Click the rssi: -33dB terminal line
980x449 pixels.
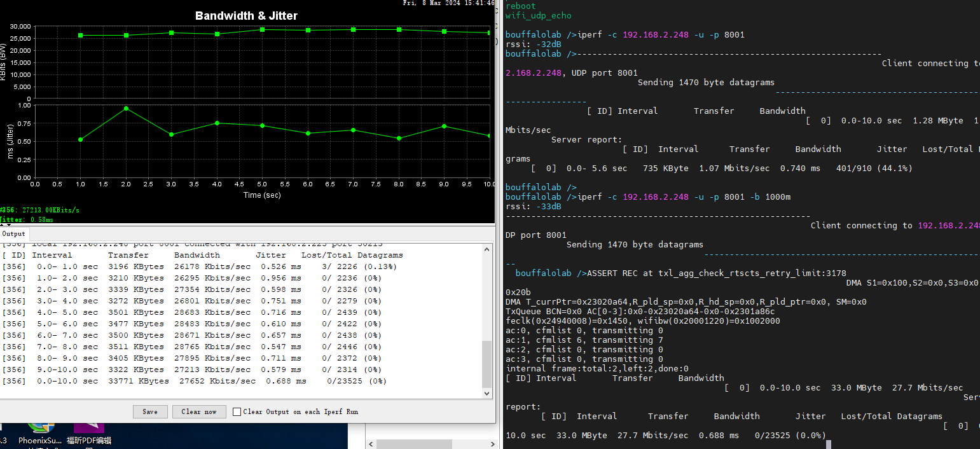534,207
